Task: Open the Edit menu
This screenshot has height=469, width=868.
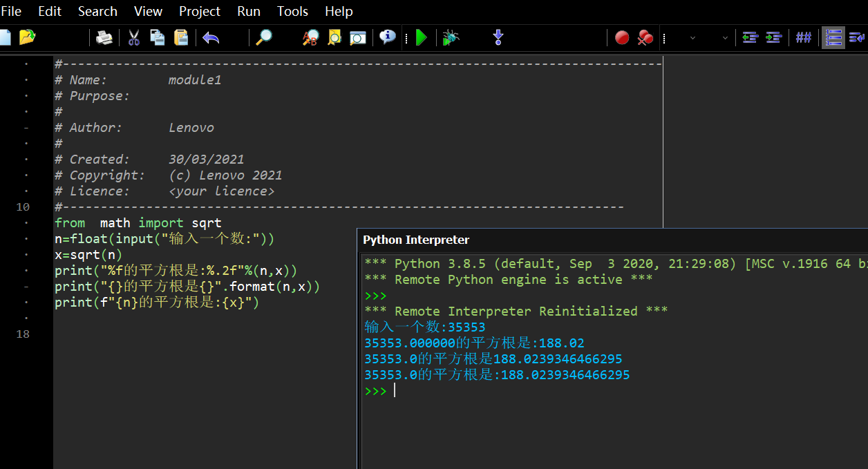Action: [x=50, y=11]
